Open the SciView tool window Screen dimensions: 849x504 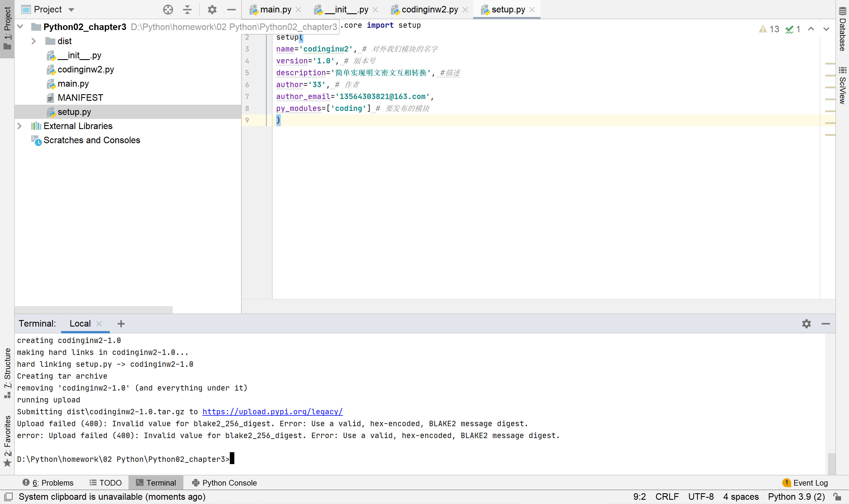coord(842,85)
